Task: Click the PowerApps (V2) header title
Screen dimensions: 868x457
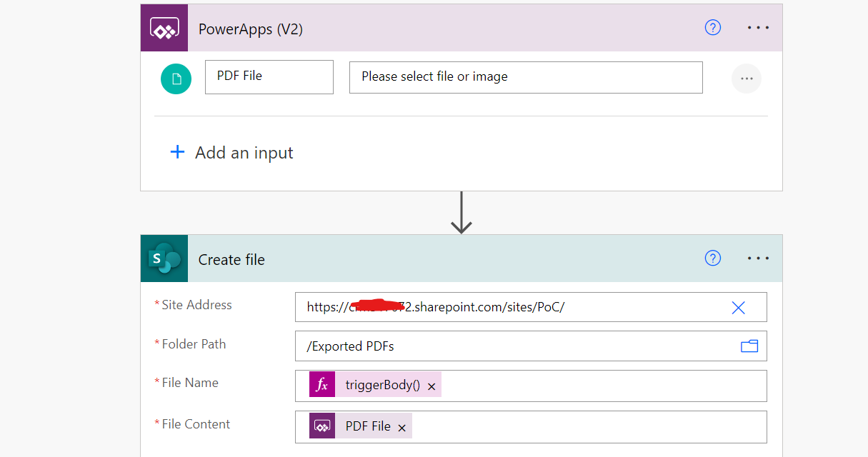Action: 251,29
